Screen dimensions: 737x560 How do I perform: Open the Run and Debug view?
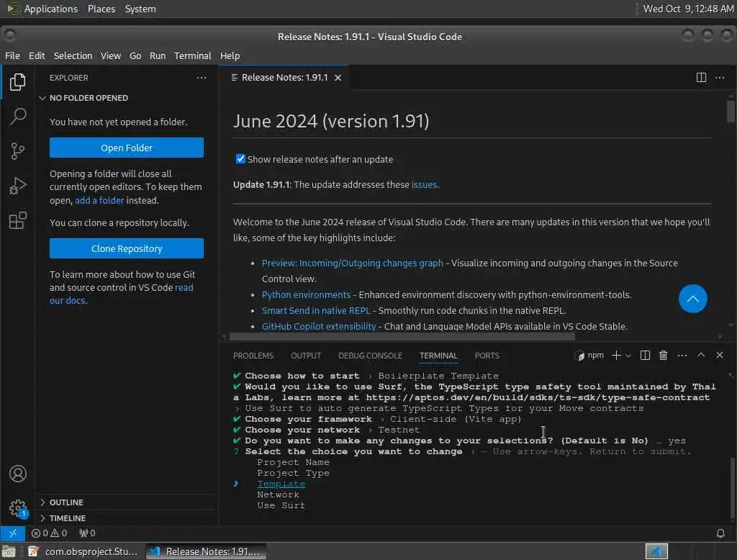coord(17,186)
